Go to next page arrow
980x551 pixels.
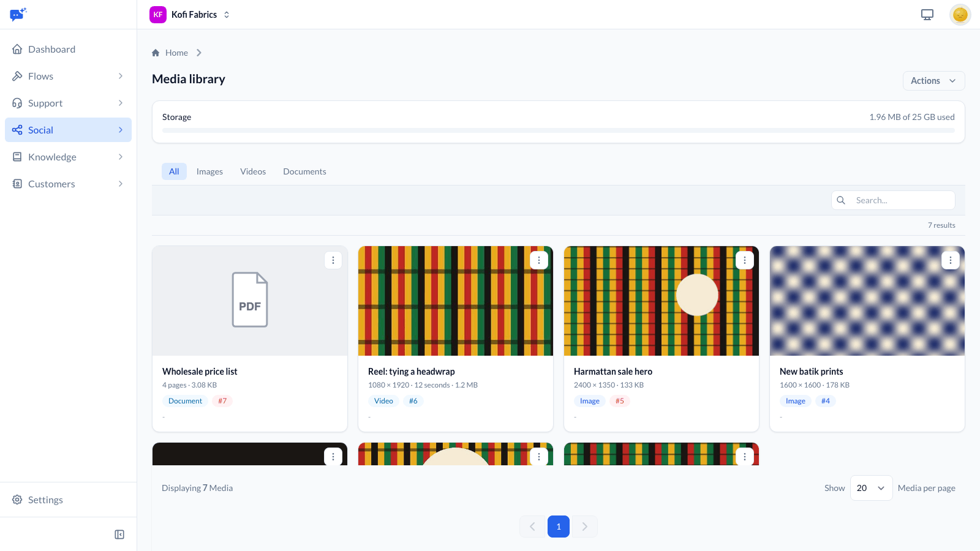pos(585,527)
